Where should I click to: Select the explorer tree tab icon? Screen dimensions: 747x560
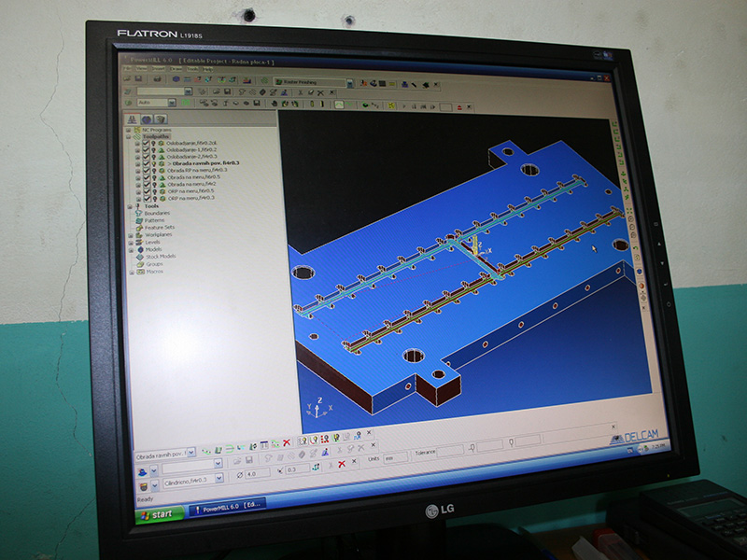coord(133,119)
